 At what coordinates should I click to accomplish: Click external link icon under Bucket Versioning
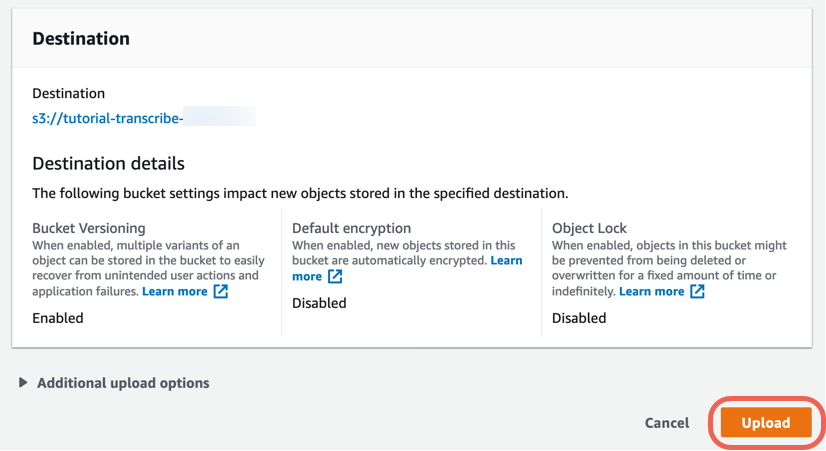click(x=221, y=291)
